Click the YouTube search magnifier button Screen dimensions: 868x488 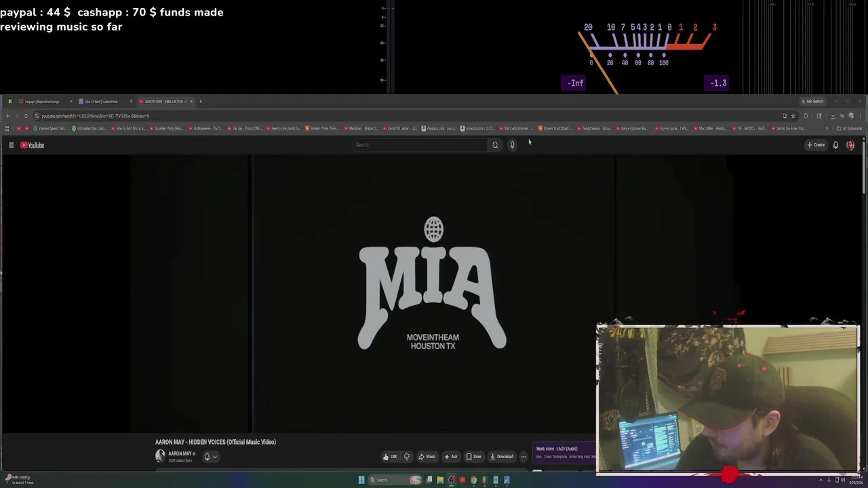tap(495, 145)
